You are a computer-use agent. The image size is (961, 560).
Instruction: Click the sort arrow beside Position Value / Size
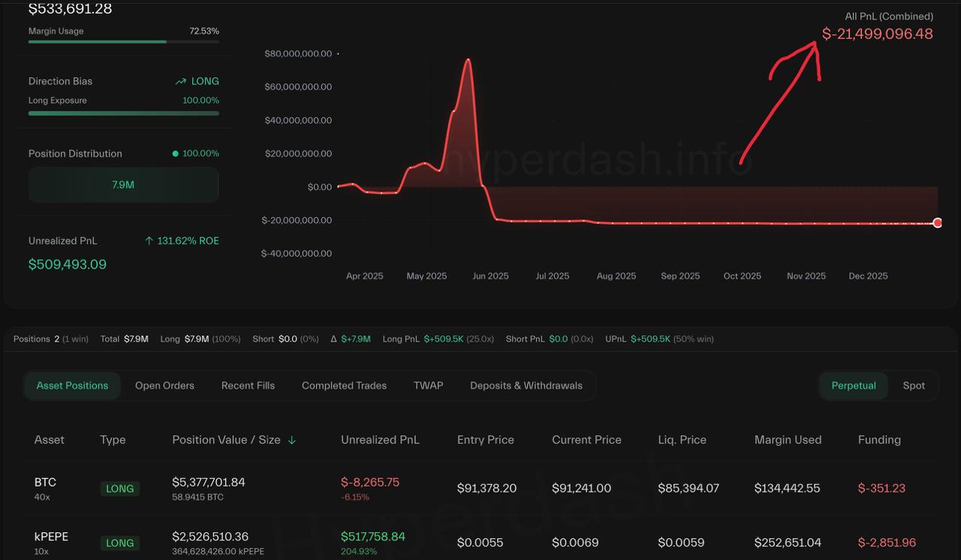point(292,441)
